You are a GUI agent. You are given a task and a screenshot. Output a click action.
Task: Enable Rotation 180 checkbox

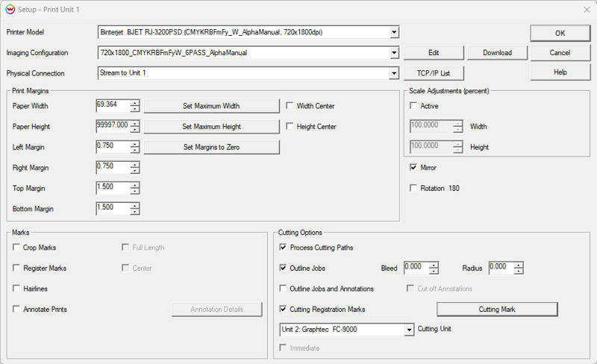[413, 188]
